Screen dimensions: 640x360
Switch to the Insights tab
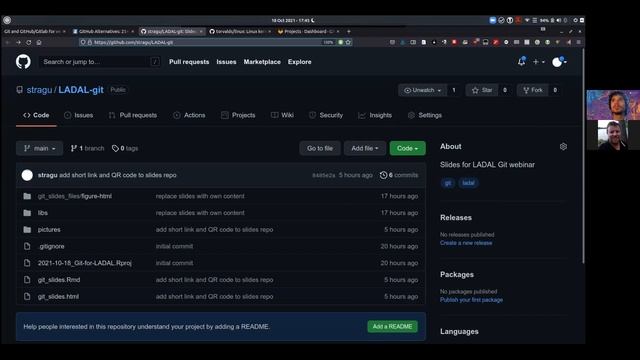point(375,116)
